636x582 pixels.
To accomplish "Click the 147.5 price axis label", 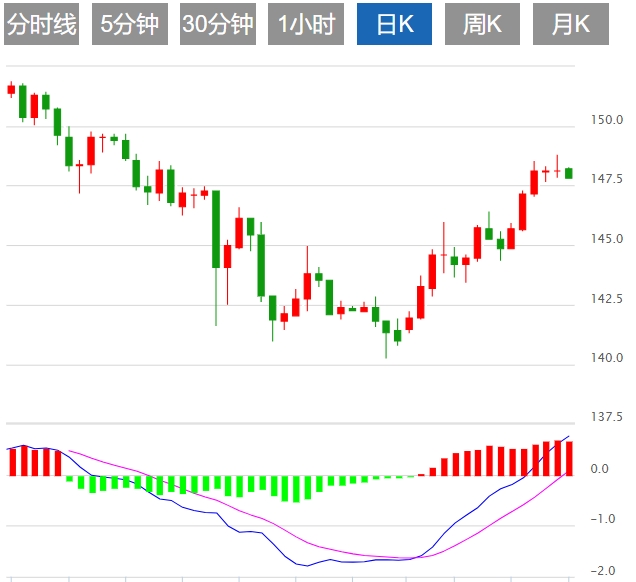I will click(607, 180).
